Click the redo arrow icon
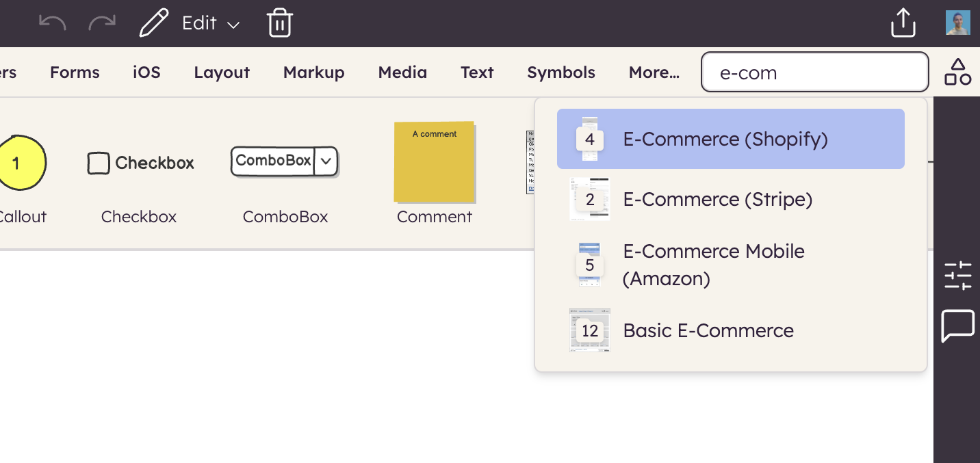 (x=102, y=23)
